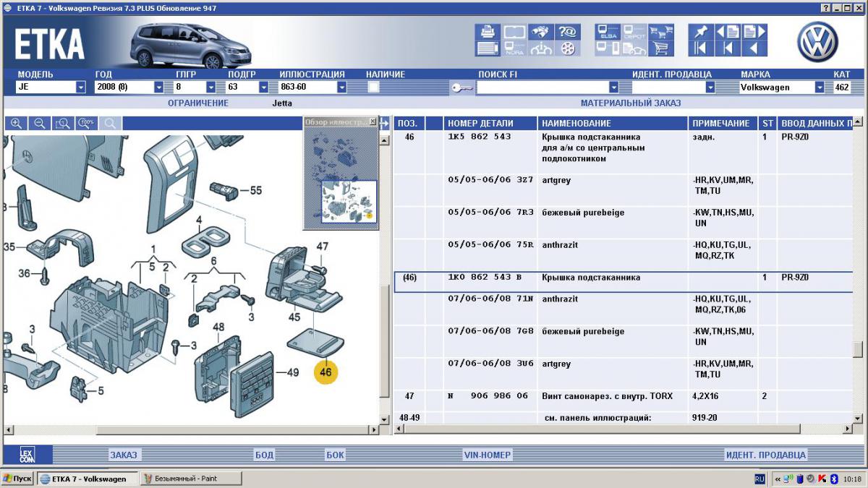Switch to Безымянный - Paint taskbar button
Image resolution: width=868 pixels, height=488 pixels.
coord(190,479)
